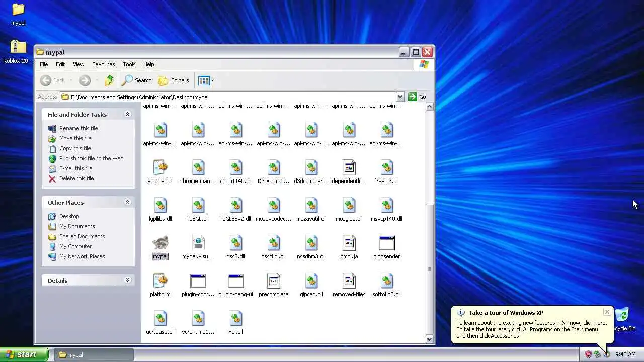The image size is (644, 362).
Task: Open the Favorites menu
Action: 103,64
